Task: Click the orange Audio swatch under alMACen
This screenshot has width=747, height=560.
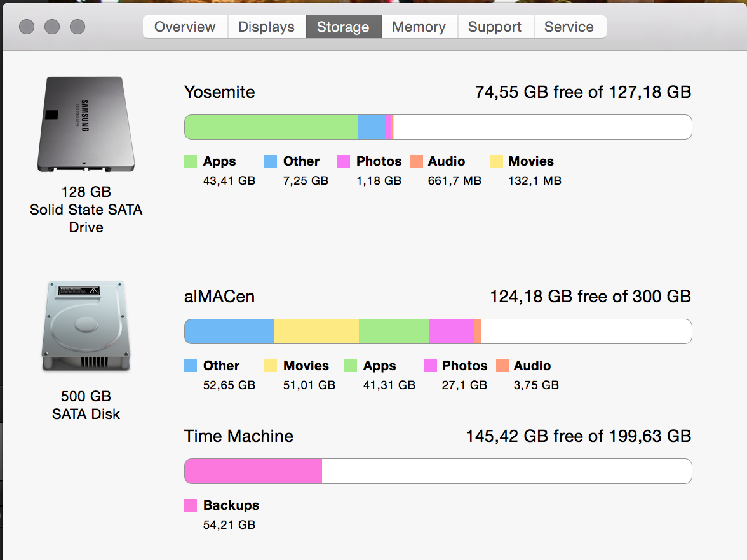Action: click(502, 366)
